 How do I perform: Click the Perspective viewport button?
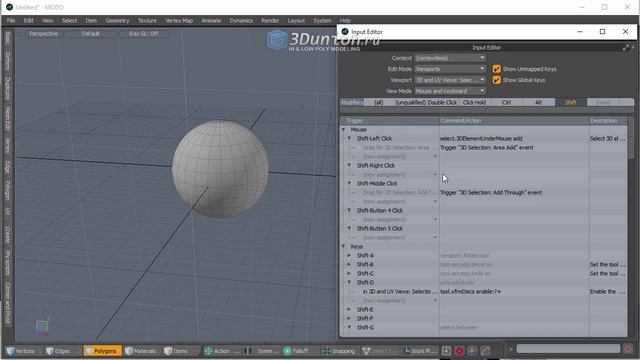click(43, 34)
